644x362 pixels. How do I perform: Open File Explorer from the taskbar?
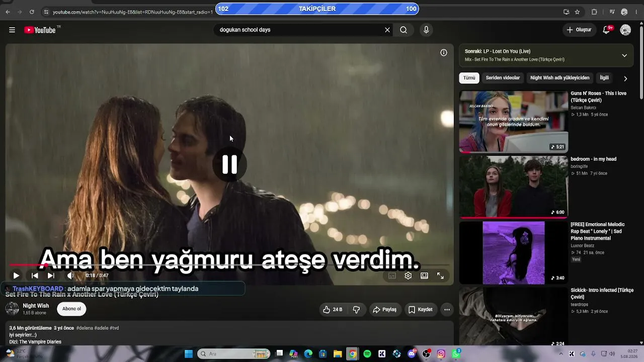(x=338, y=354)
